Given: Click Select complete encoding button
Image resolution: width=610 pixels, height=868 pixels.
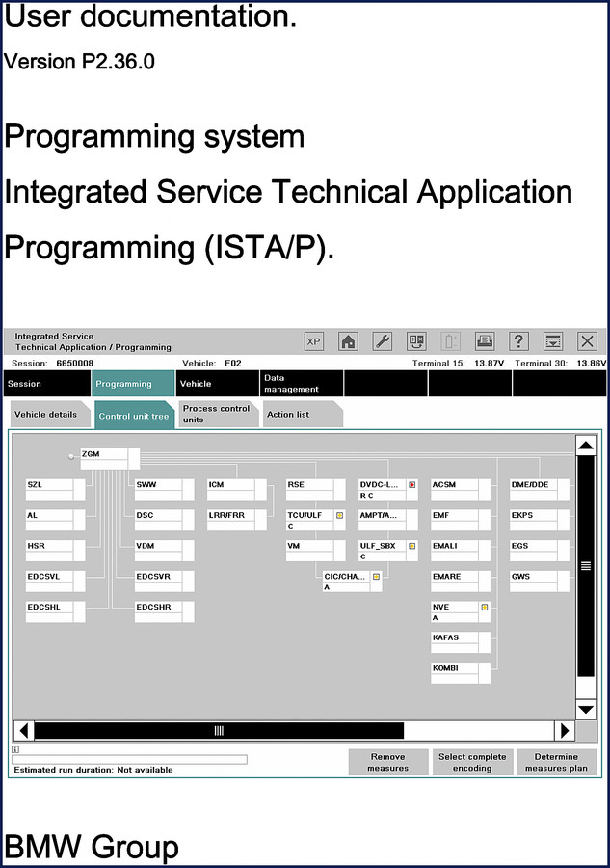Looking at the screenshot, I should [473, 762].
